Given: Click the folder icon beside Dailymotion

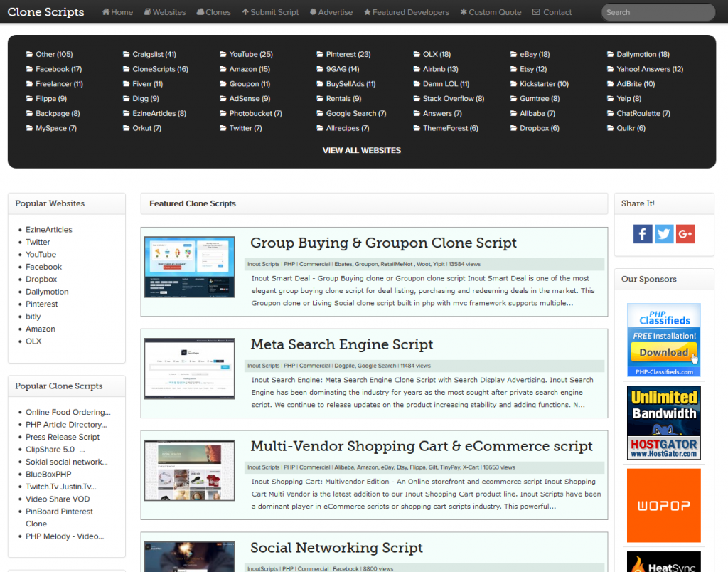Looking at the screenshot, I should (x=611, y=55).
